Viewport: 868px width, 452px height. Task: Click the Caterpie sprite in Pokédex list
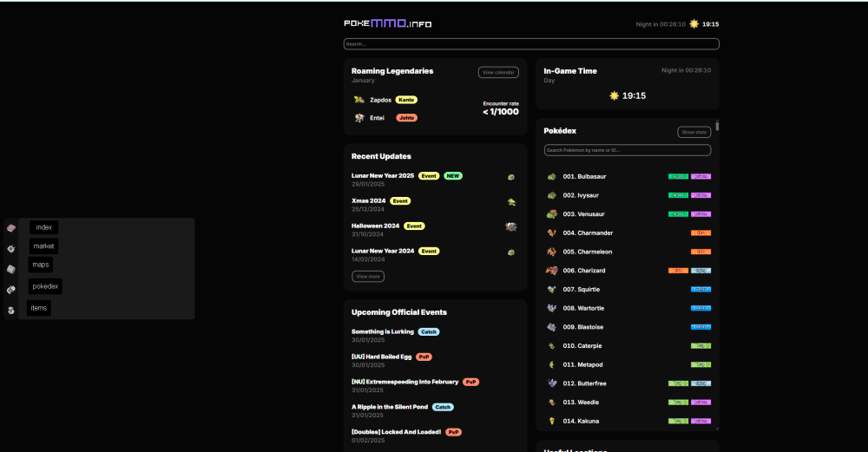tap(551, 346)
